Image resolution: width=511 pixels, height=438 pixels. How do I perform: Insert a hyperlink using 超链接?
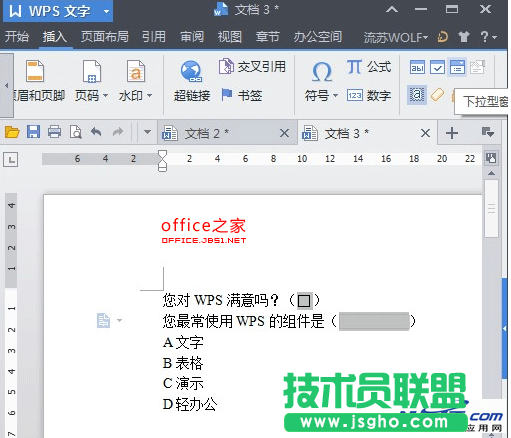coord(192,81)
